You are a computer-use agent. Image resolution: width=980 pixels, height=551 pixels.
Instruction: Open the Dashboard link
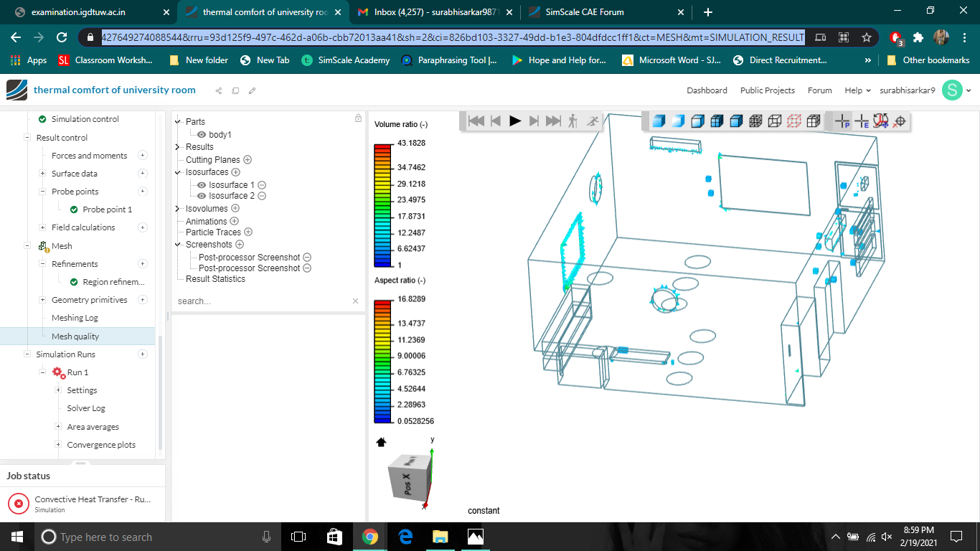click(707, 90)
